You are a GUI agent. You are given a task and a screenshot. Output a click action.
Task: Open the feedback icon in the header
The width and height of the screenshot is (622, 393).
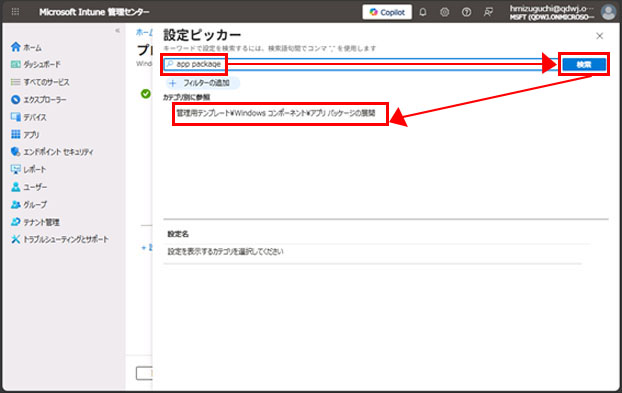click(488, 12)
